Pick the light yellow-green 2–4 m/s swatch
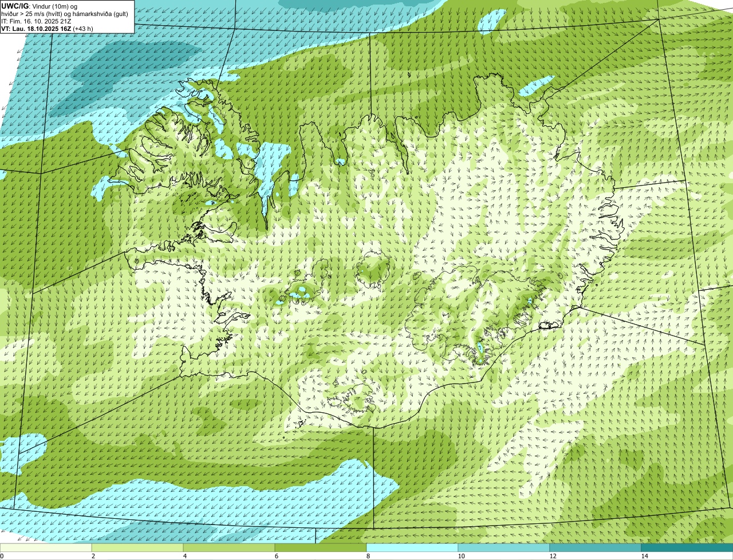Viewport: 733px width, 560px height. pyautogui.click(x=137, y=548)
